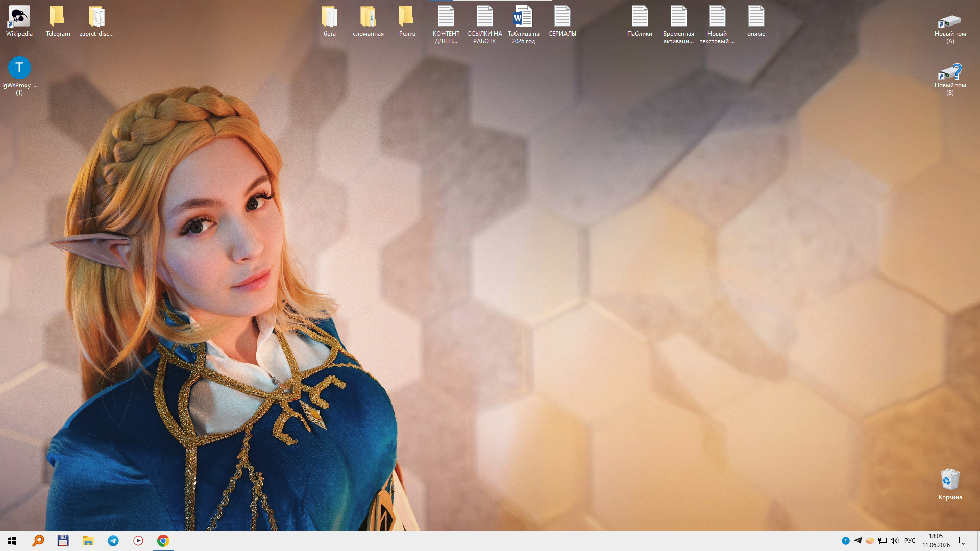Open the media player taskbar icon
Viewport: 980px width, 551px height.
coord(138,541)
